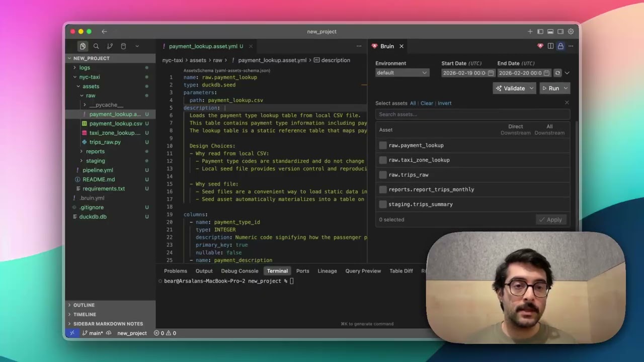The width and height of the screenshot is (644, 362).
Task: Check the reports.report_trips_monthly asset checkbox
Action: 383,190
